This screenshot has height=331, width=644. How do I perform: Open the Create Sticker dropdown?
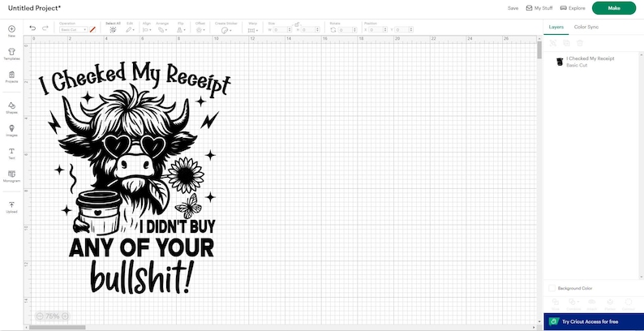coord(225,30)
